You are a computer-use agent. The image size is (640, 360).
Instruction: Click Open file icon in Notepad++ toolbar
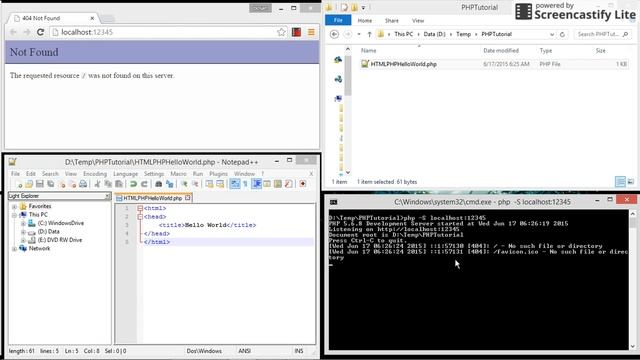point(29,184)
